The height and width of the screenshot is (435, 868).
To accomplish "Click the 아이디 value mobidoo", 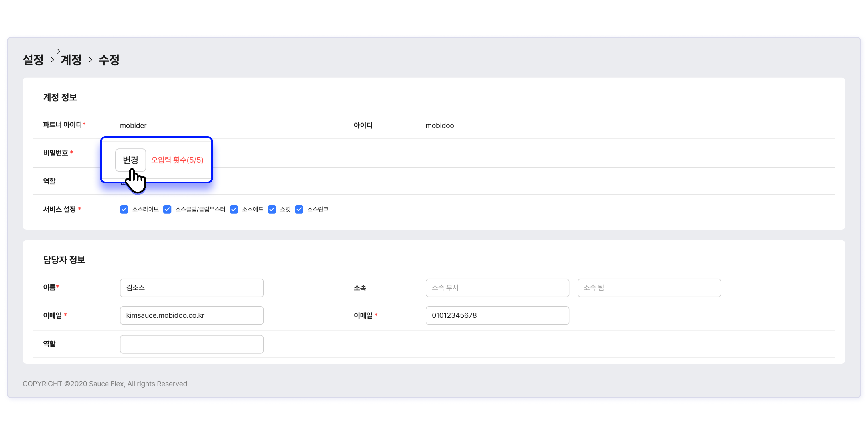I will point(439,125).
